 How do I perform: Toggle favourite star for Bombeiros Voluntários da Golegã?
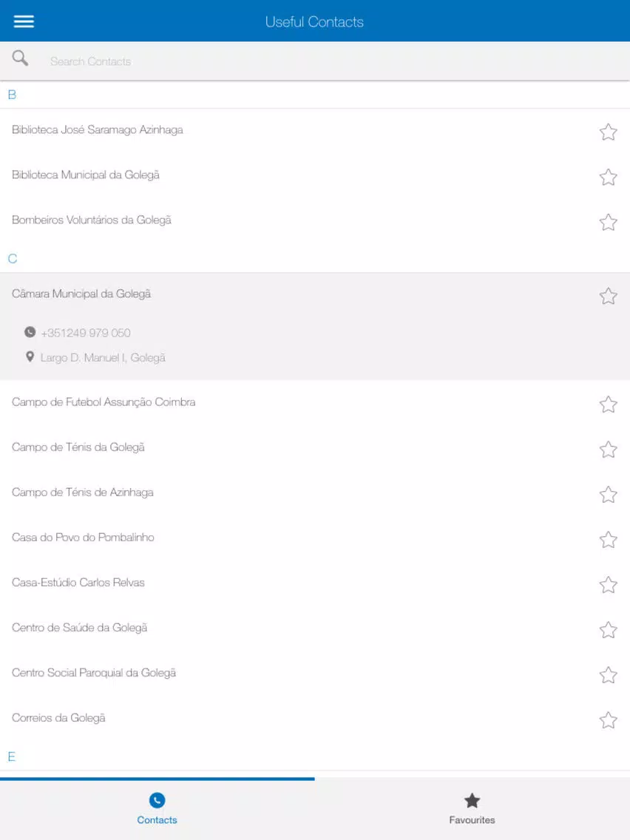pos(608,222)
